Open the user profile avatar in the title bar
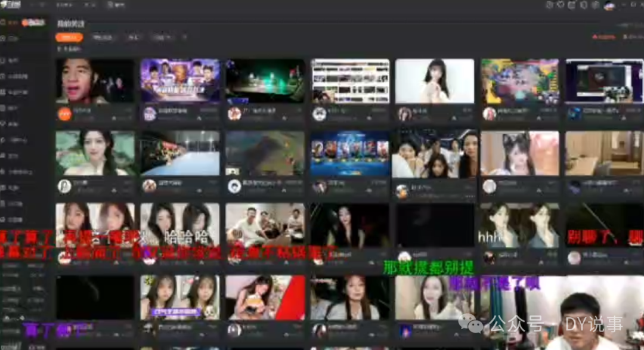644x350 pixels. click(x=609, y=5)
